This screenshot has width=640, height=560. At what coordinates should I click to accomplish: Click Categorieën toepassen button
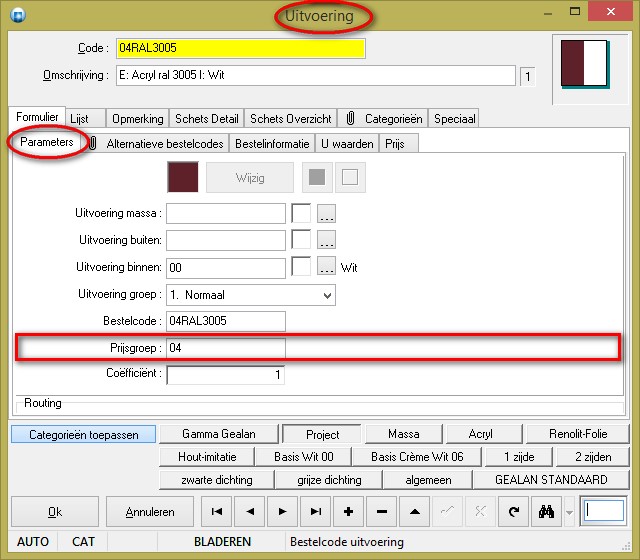click(x=84, y=435)
